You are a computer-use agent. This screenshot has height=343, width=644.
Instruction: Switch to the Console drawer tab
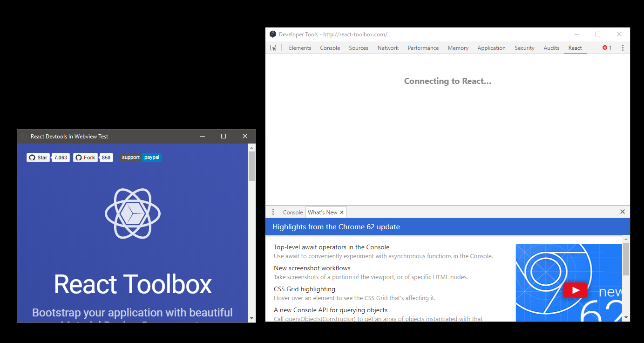click(x=293, y=213)
